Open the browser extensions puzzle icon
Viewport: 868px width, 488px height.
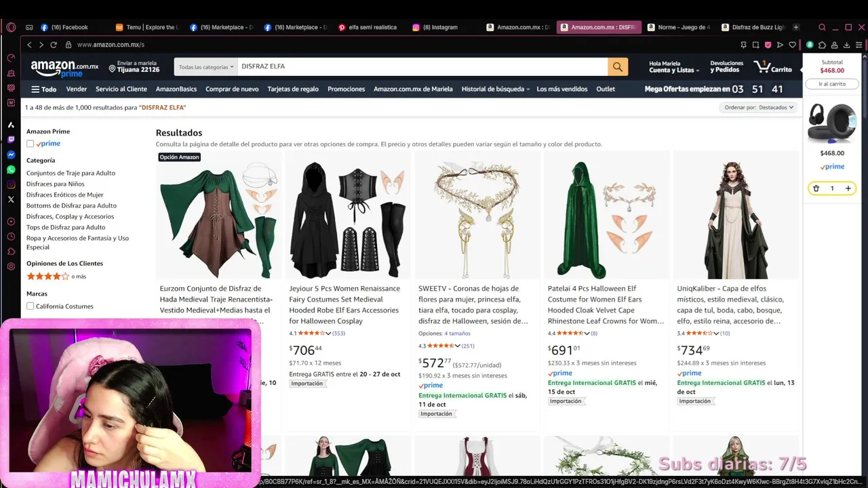(x=822, y=45)
